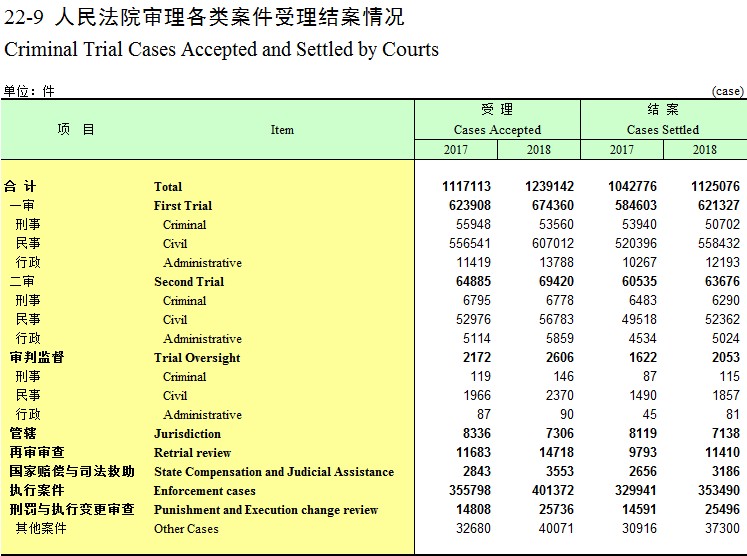This screenshot has width=747, height=556.
Task: Click the cell showing 5114
Action: point(477,338)
